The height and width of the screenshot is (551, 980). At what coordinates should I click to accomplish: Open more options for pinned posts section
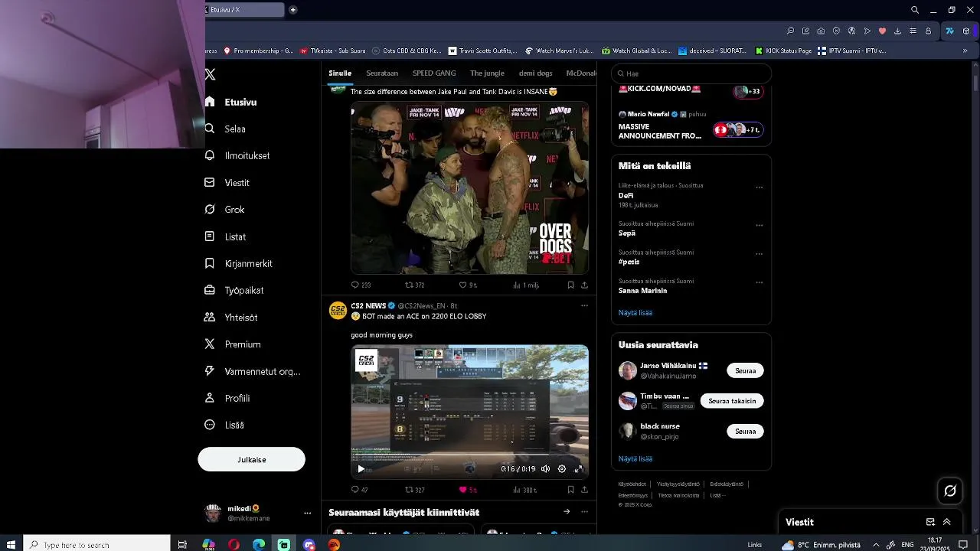tap(584, 512)
